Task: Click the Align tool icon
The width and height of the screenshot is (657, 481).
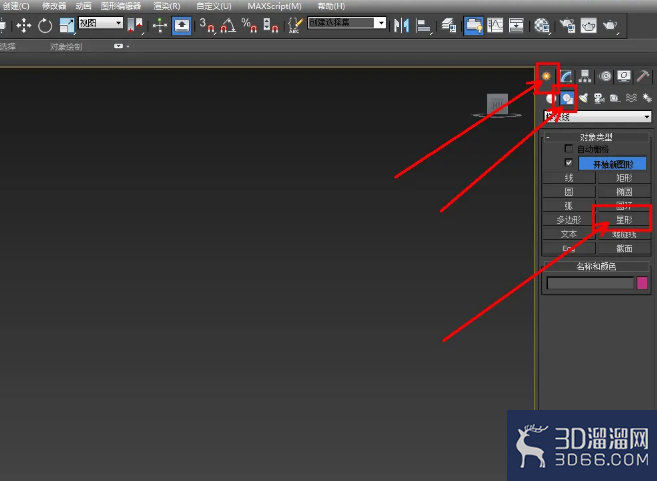Action: (424, 26)
